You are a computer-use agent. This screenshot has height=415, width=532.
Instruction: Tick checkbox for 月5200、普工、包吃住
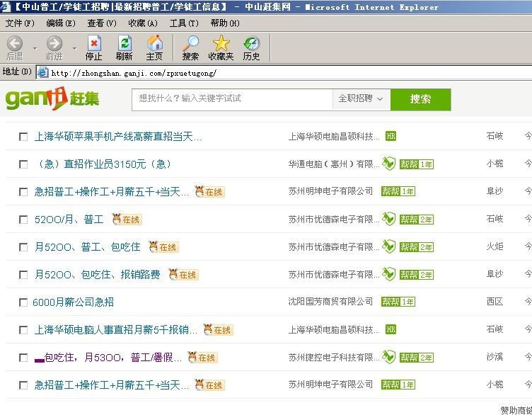(23, 247)
